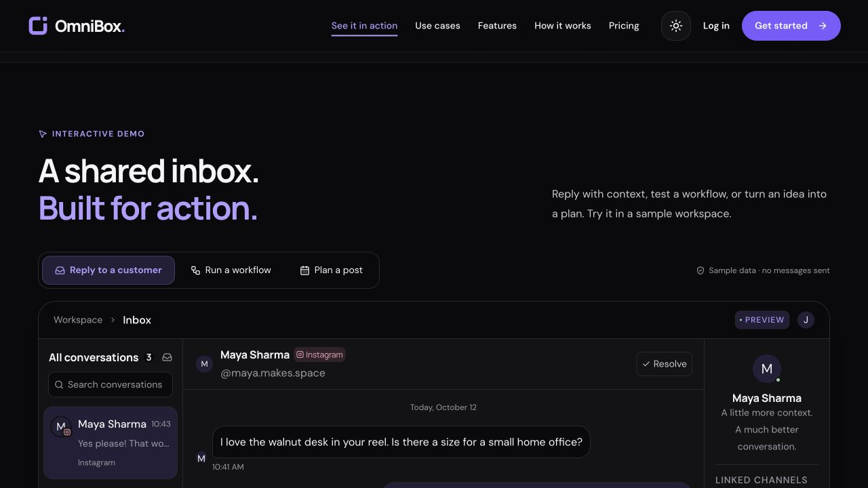This screenshot has width=868, height=488.
Task: Click the LINKED CHANNELS heading
Action: pos(762,480)
